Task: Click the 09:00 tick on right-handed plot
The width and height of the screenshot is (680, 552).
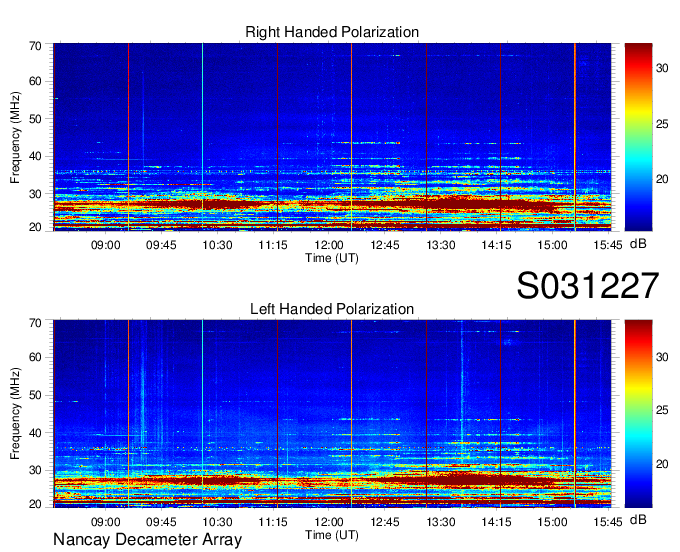Action: (x=105, y=245)
